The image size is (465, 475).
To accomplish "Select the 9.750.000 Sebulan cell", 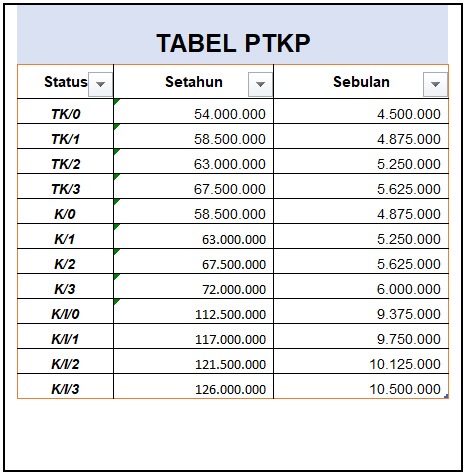I will (x=361, y=336).
